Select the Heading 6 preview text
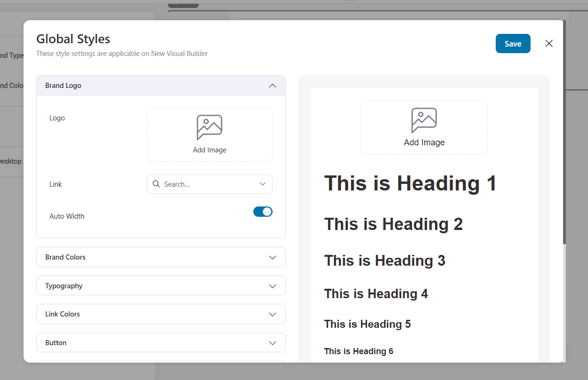 (358, 351)
